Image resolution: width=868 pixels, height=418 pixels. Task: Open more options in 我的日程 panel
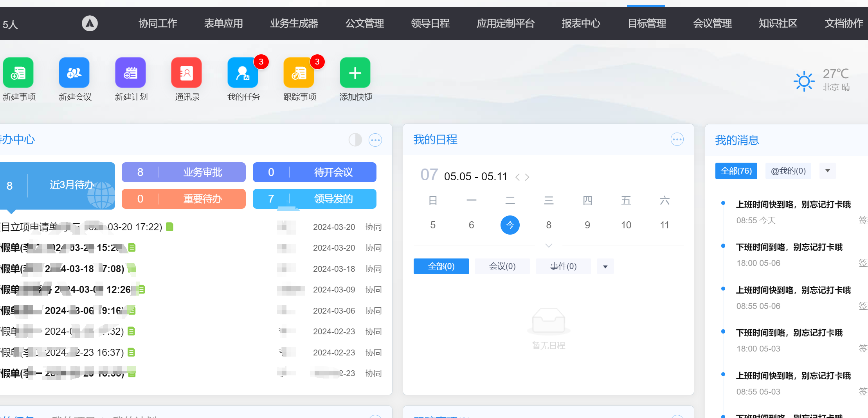click(677, 140)
